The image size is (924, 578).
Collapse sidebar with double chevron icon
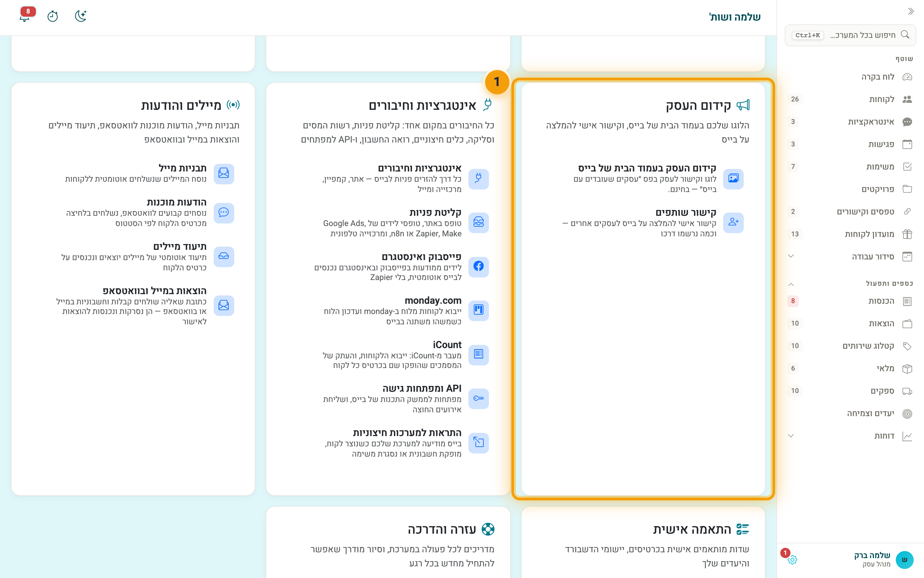pyautogui.click(x=911, y=12)
